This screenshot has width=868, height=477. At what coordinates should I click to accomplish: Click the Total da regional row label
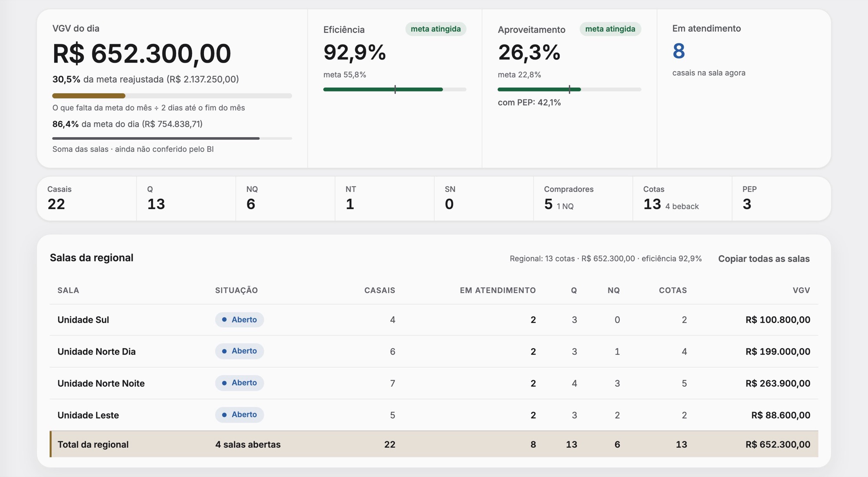[x=93, y=444]
